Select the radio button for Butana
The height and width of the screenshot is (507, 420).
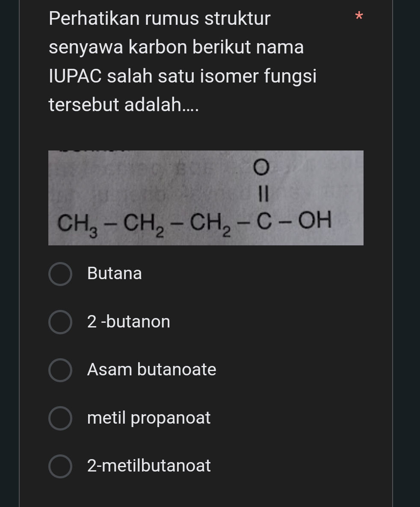60,274
